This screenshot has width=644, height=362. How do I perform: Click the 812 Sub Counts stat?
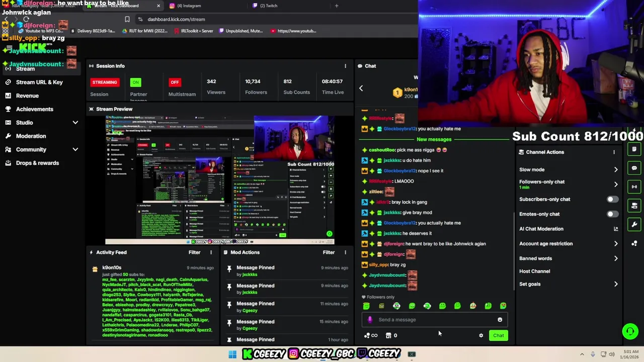coord(296,86)
